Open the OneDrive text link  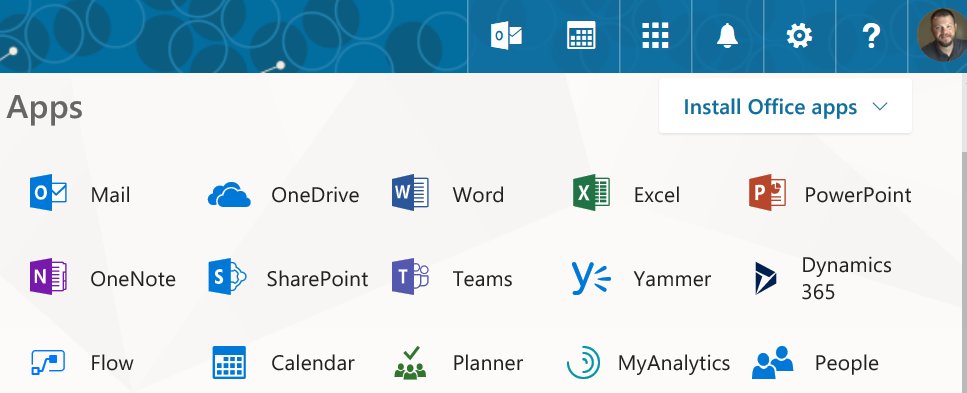pos(315,195)
